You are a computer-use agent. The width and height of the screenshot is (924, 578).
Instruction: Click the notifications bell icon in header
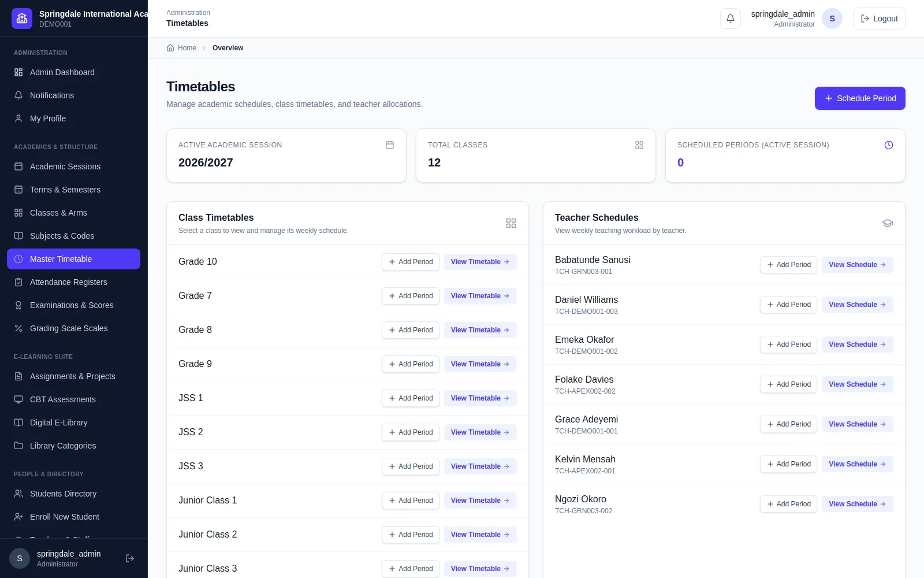click(x=730, y=18)
